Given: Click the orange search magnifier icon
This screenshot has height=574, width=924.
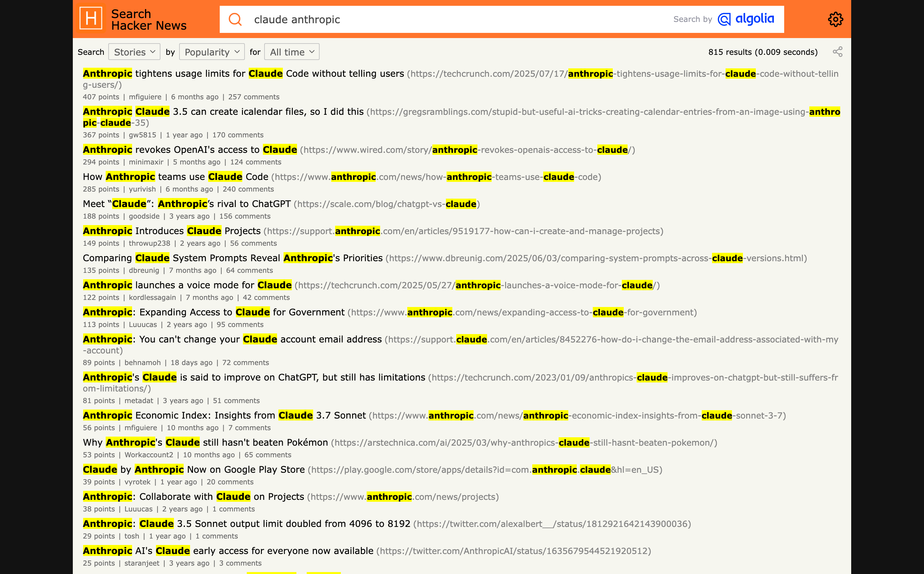Looking at the screenshot, I should (x=235, y=19).
